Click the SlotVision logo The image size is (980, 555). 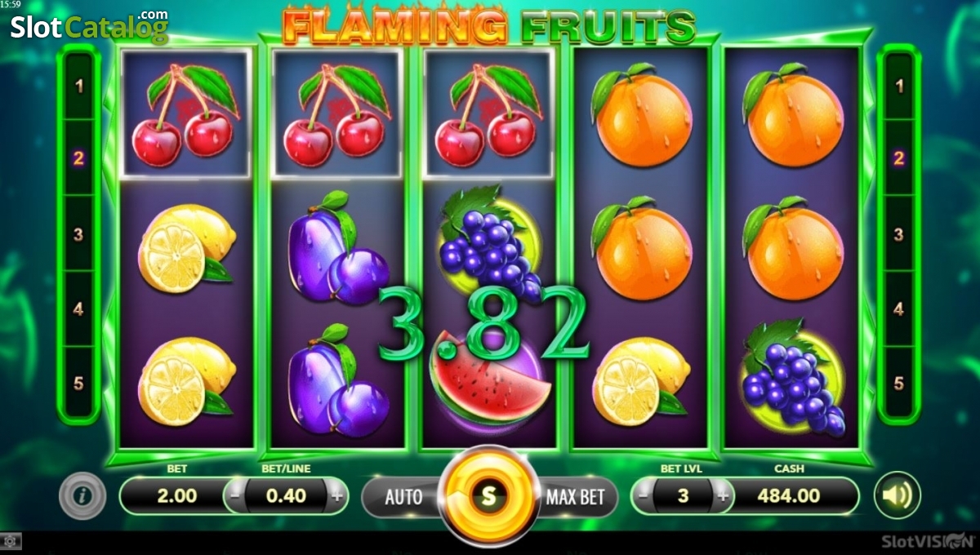927,540
